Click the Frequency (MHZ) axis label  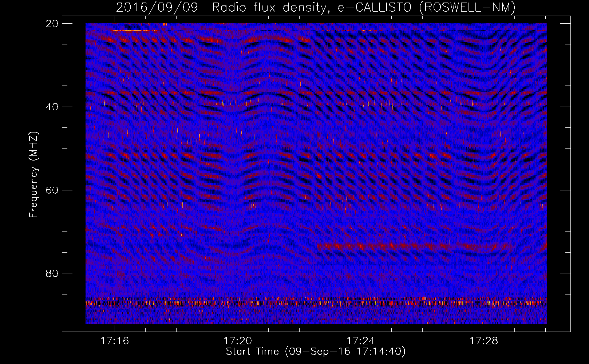[33, 175]
